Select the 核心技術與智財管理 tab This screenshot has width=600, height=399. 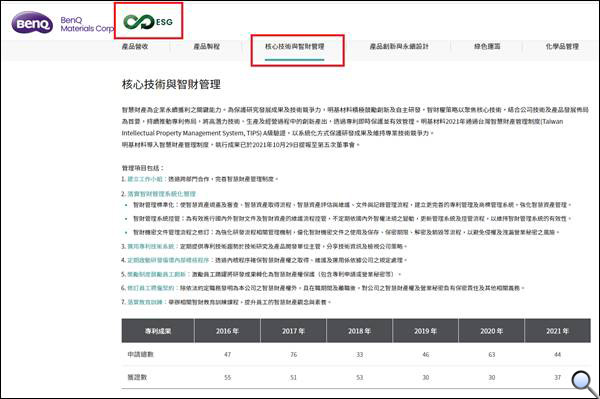[x=295, y=46]
